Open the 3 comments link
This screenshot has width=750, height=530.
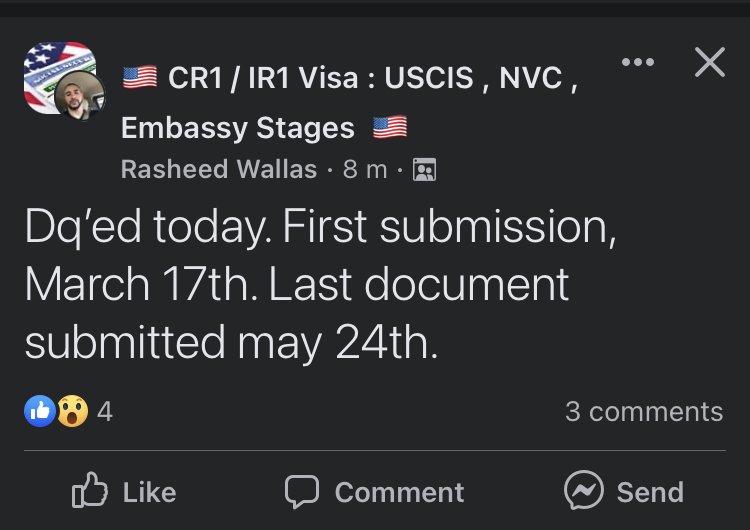[644, 411]
